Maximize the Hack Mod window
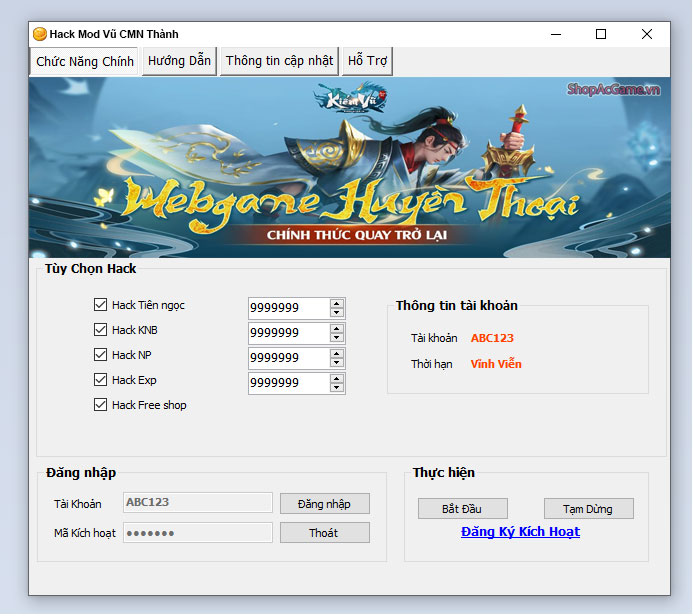 click(601, 34)
